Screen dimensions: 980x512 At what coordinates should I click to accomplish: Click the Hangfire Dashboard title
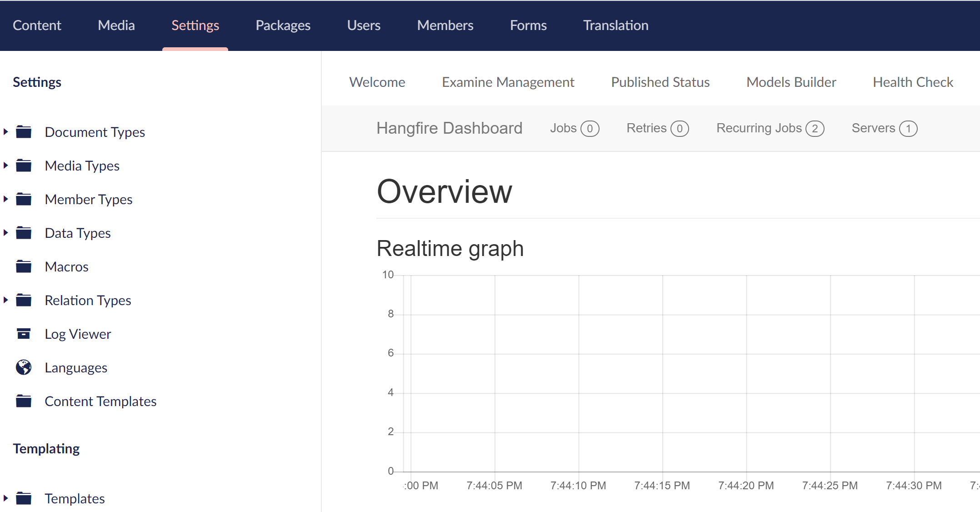point(450,128)
